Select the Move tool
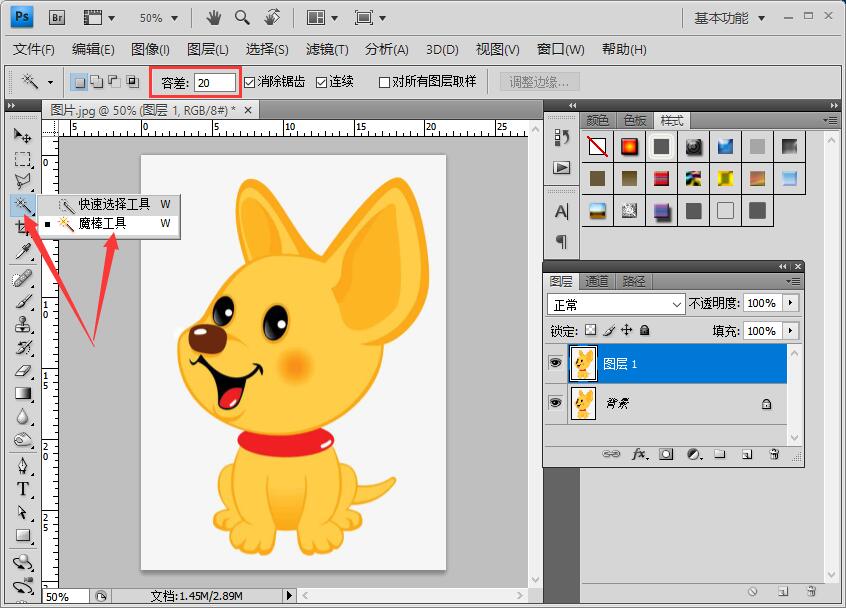The width and height of the screenshot is (846, 608). pos(22,135)
